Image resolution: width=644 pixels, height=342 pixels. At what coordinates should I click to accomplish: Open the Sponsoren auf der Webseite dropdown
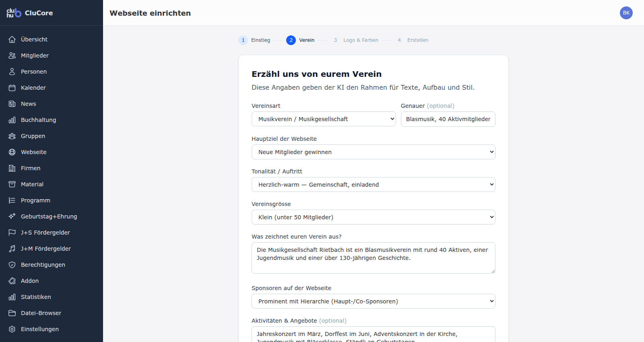[x=374, y=301]
